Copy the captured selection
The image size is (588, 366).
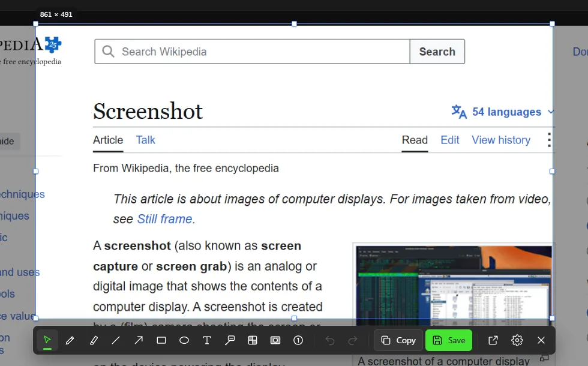pos(398,340)
